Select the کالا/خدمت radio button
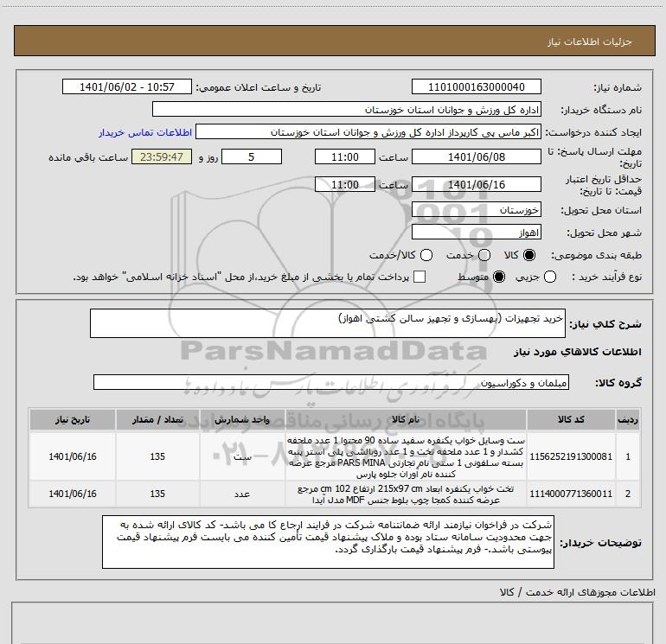 click(426, 255)
